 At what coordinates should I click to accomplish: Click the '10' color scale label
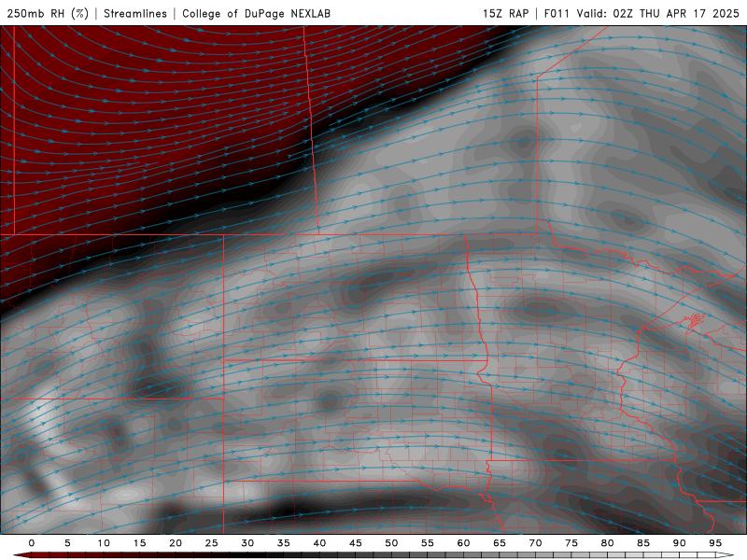pyautogui.click(x=104, y=543)
